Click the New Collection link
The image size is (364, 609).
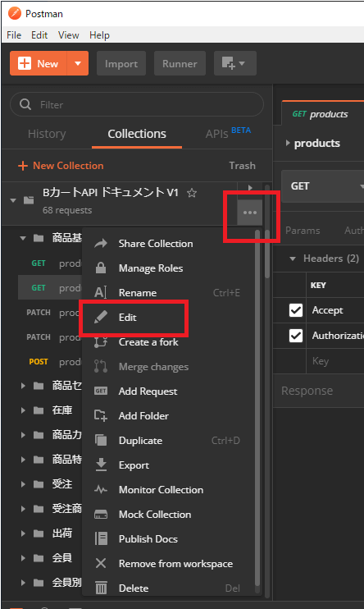pos(61,166)
